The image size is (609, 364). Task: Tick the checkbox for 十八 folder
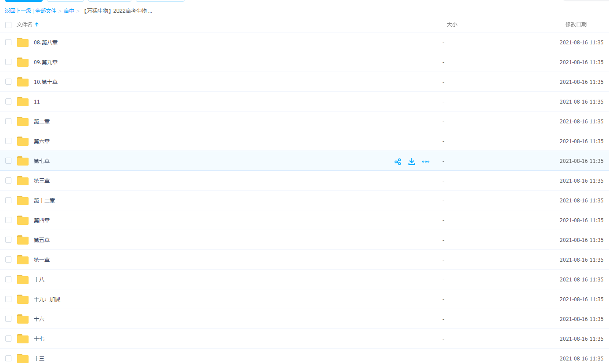[x=8, y=279]
